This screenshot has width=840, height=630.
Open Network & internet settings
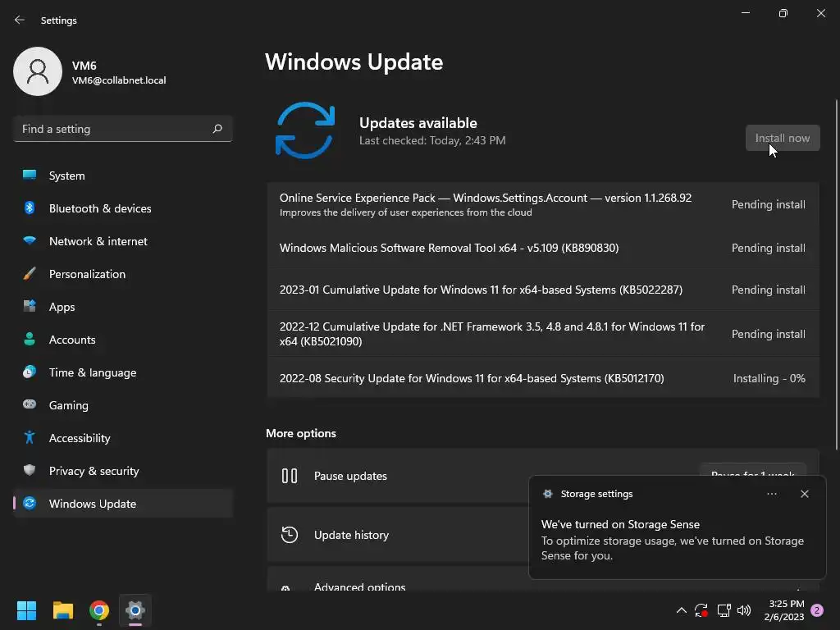pyautogui.click(x=123, y=241)
